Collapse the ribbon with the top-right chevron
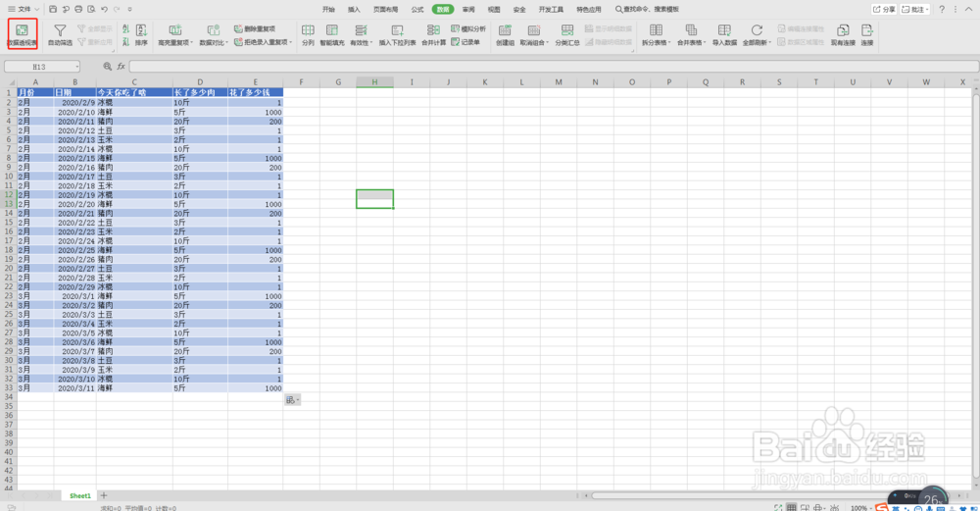The image size is (980, 511). (x=969, y=10)
